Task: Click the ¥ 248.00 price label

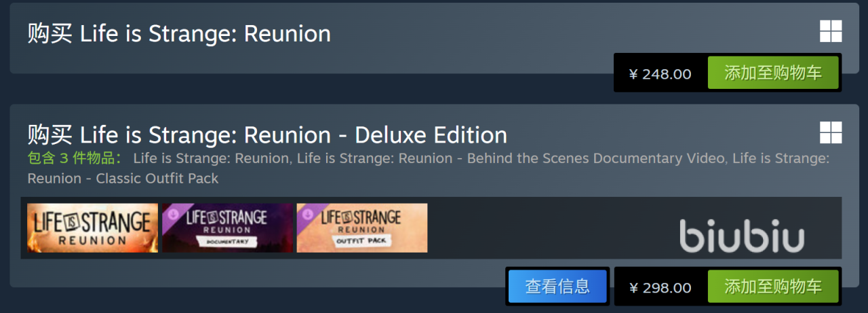Action: point(660,74)
